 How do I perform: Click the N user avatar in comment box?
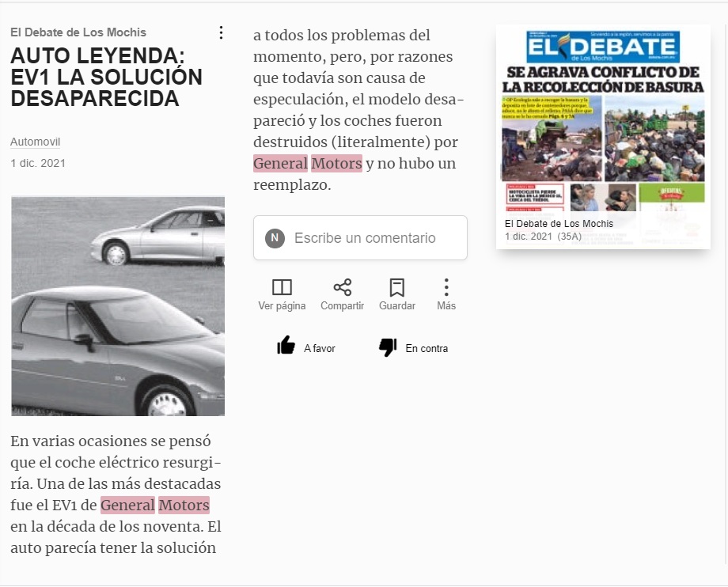point(275,238)
